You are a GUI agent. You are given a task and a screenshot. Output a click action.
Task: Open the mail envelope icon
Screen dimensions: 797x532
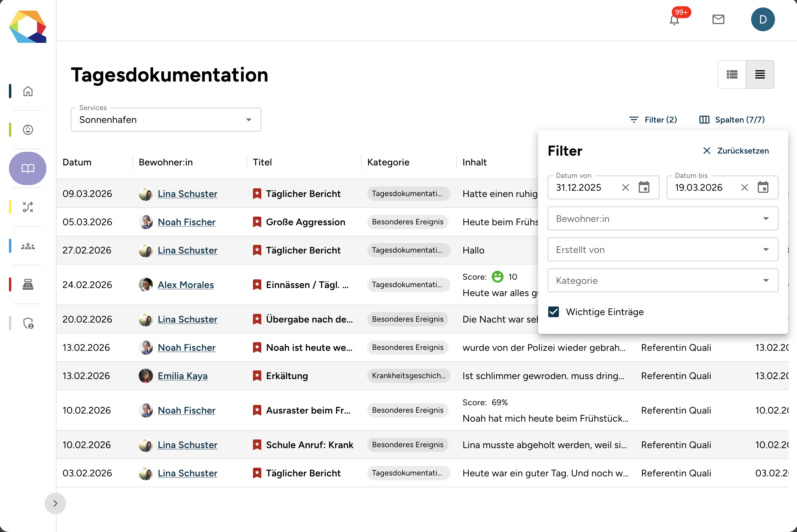(718, 19)
